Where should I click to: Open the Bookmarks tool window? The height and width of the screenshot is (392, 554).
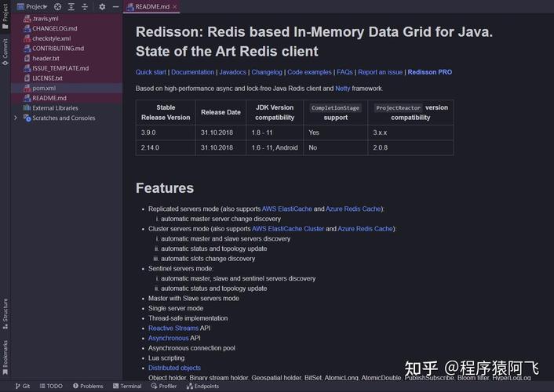5,357
